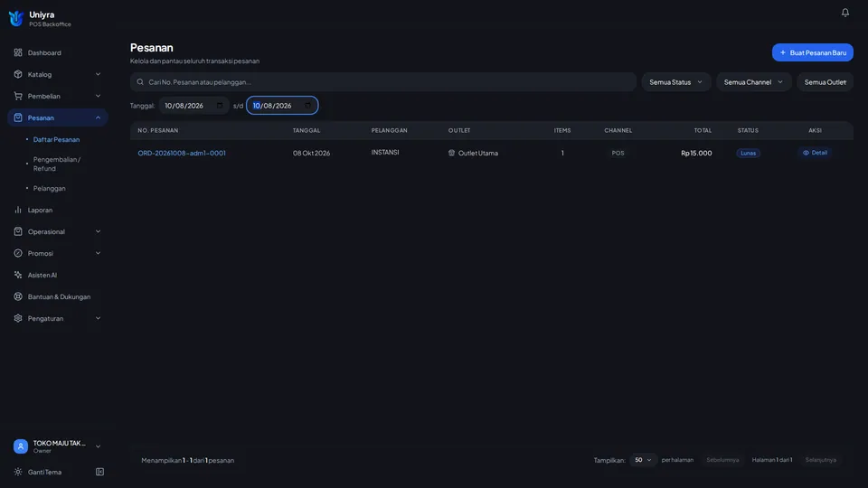Click the Pengaturan gear icon
This screenshot has height=488, width=868.
(x=18, y=318)
